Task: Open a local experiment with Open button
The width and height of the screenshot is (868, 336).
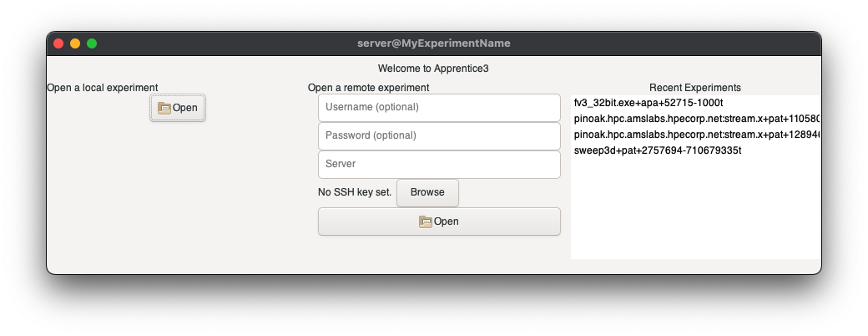Action: (178, 108)
